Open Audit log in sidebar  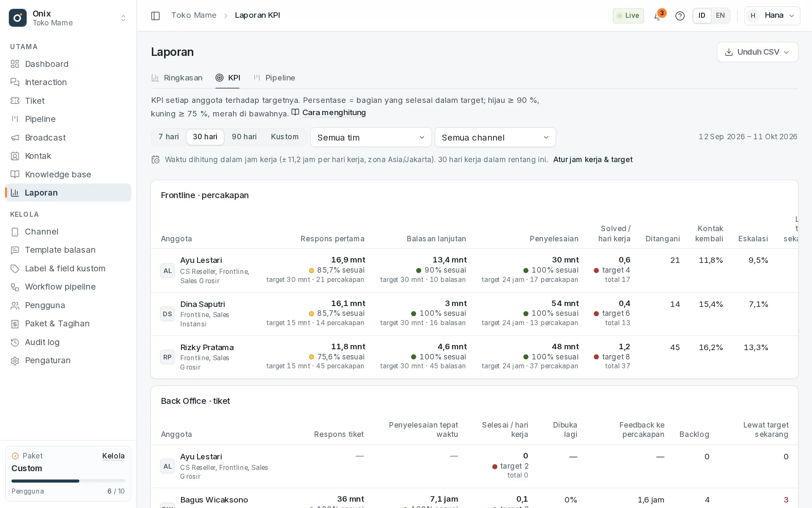pyautogui.click(x=68, y=342)
